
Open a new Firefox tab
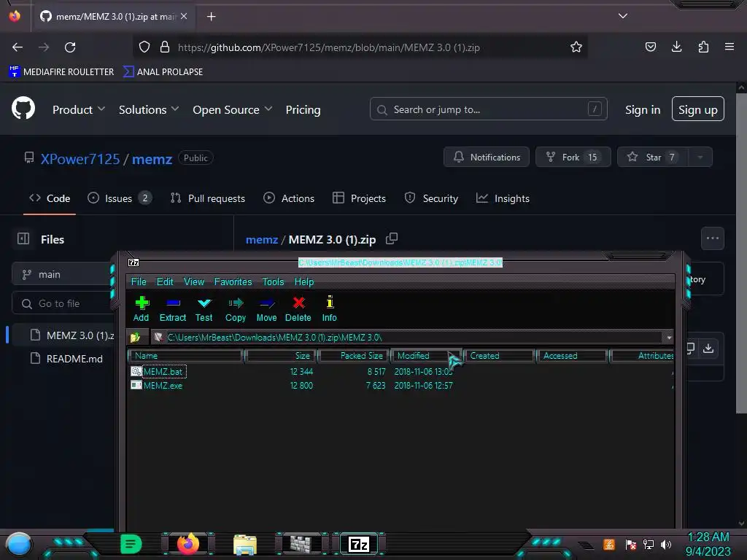click(211, 17)
